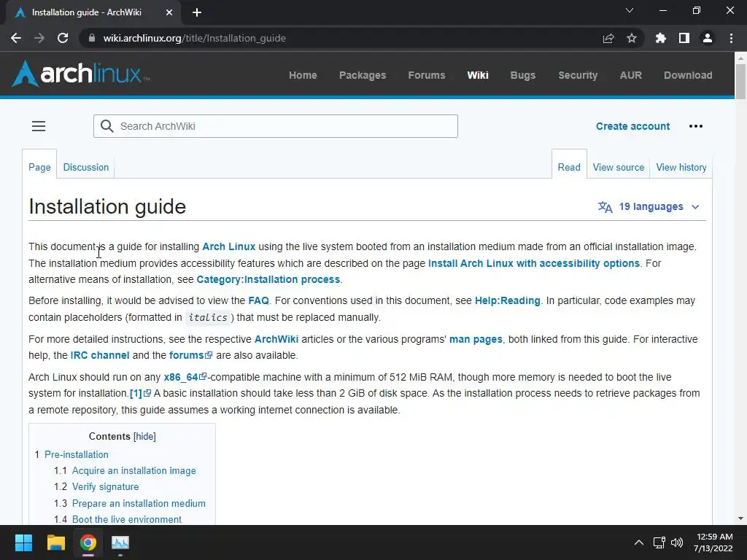
Task: Open AUR in the top navigation
Action: coord(631,75)
